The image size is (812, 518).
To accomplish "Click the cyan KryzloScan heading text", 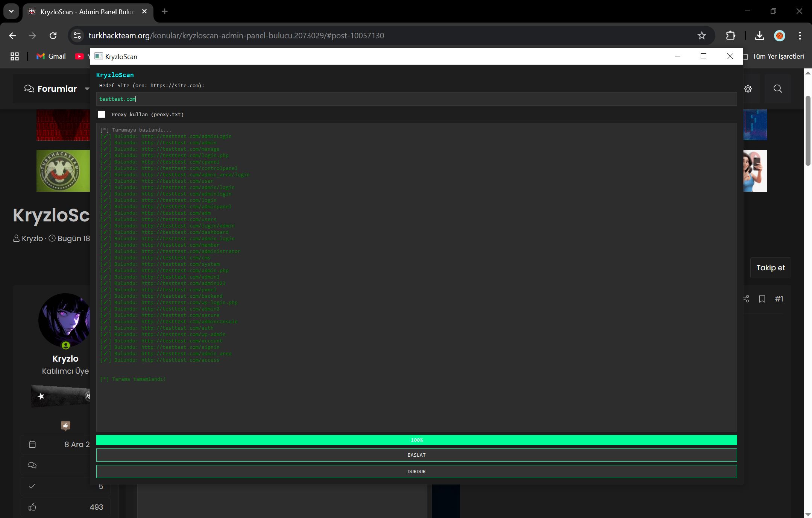I will pyautogui.click(x=115, y=75).
